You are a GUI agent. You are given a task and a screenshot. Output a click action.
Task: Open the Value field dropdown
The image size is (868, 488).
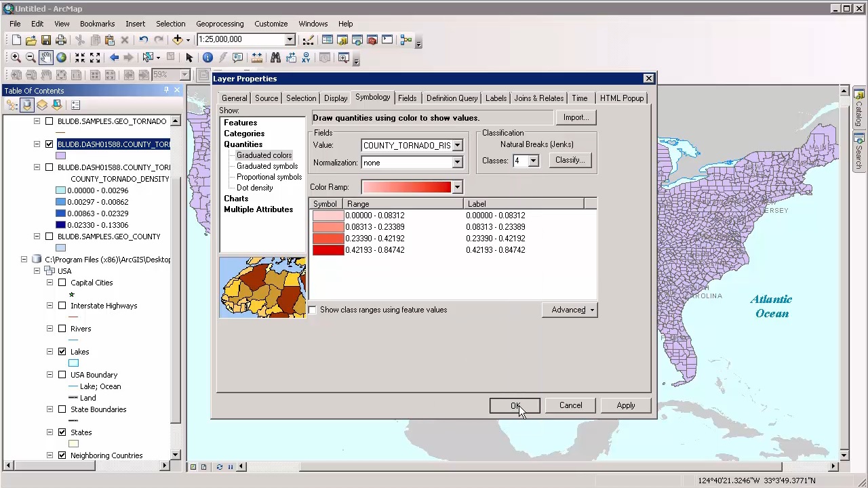tap(457, 145)
